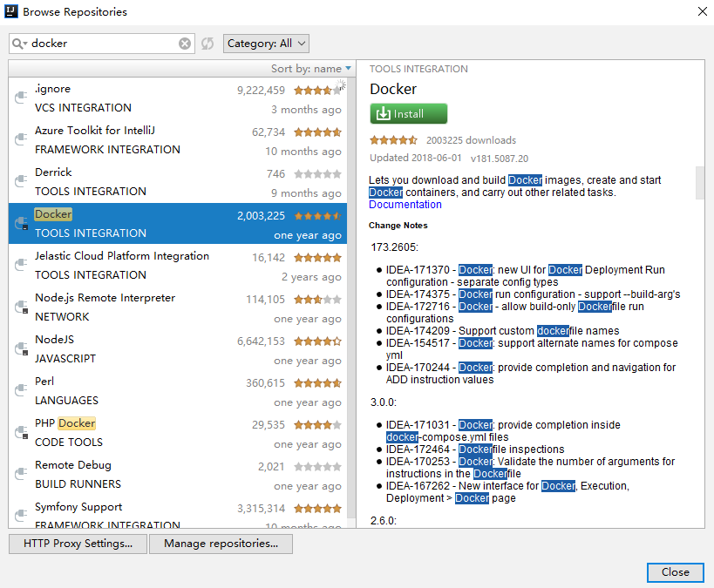Click the VCS INTEGRATION category label
Screen dimensions: 714x588
tap(83, 108)
